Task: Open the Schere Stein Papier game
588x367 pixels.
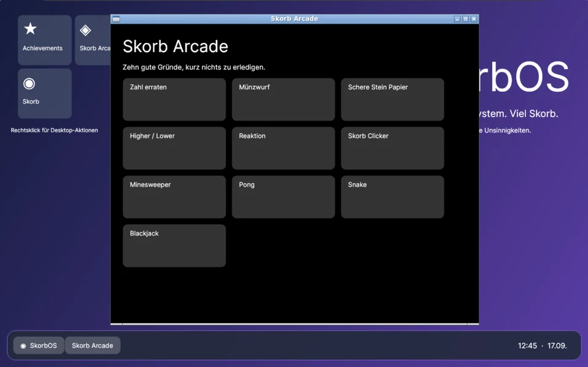Action: tap(393, 99)
